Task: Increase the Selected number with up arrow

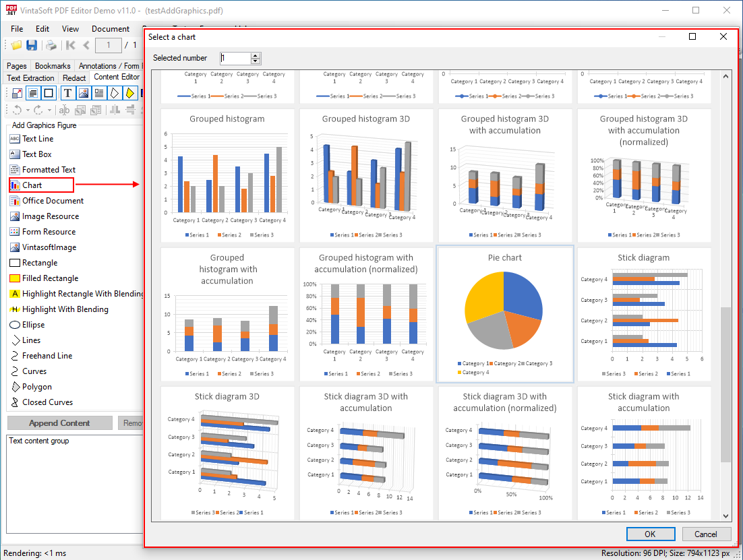Action: pyautogui.click(x=255, y=55)
